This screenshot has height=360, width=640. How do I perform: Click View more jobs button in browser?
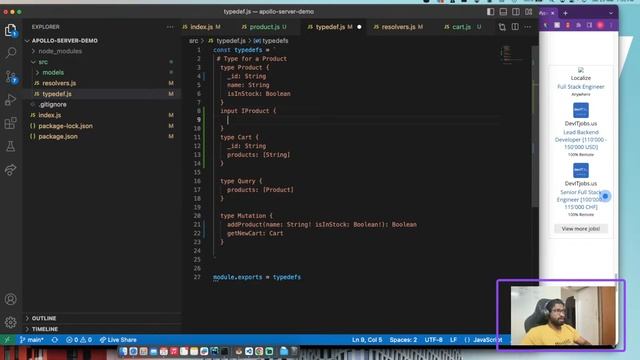pyautogui.click(x=580, y=229)
